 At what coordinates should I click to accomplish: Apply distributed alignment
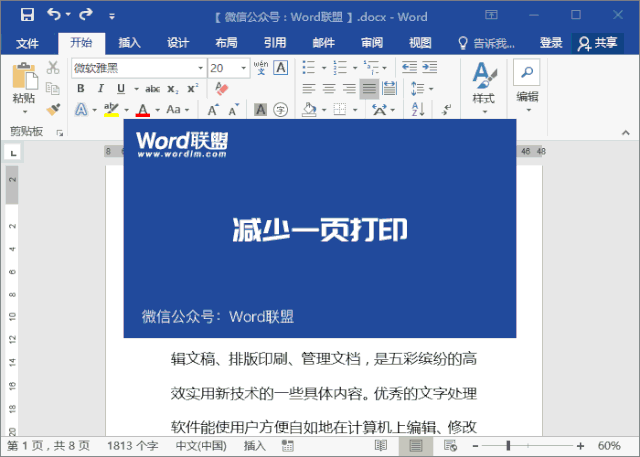coord(389,88)
